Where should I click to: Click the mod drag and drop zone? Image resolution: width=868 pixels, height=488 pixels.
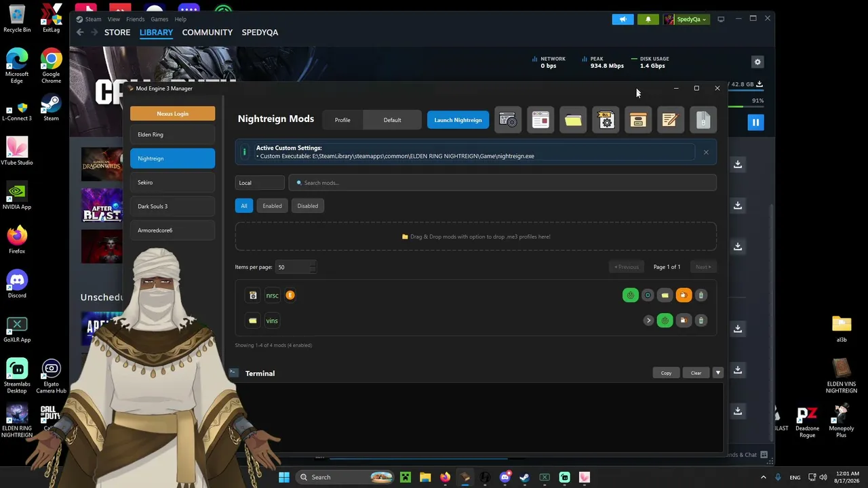click(476, 237)
